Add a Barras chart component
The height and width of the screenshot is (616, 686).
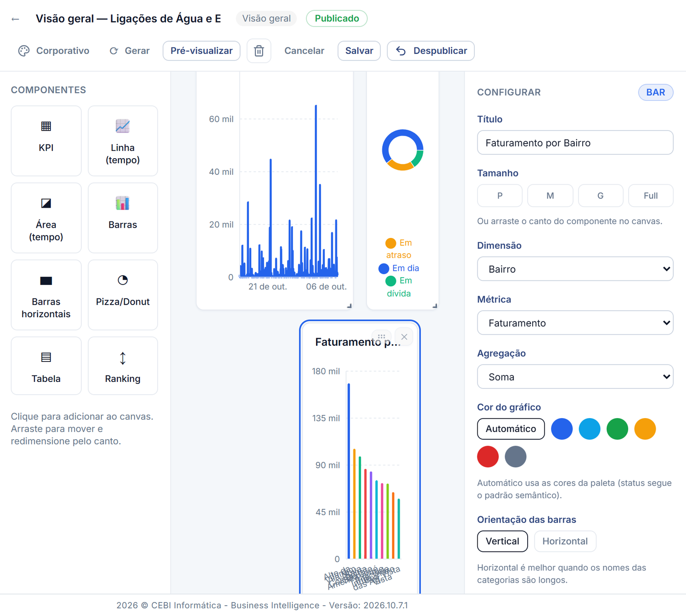pos(122,218)
